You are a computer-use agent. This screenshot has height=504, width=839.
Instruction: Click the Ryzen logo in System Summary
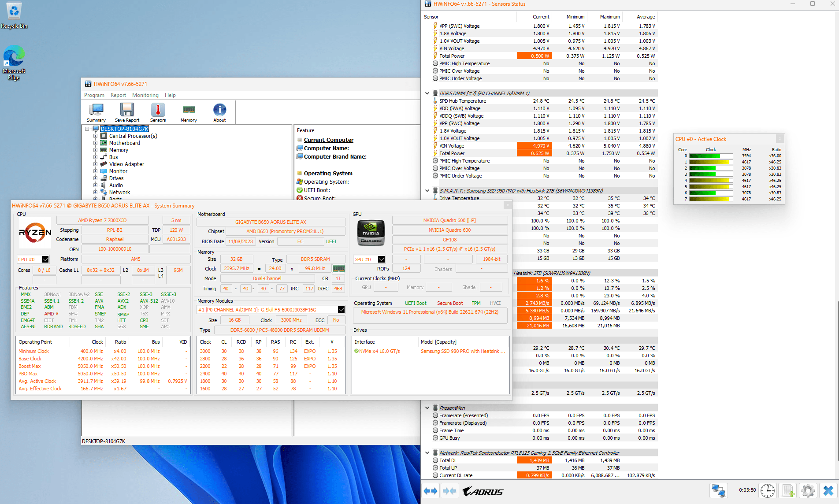[35, 232]
